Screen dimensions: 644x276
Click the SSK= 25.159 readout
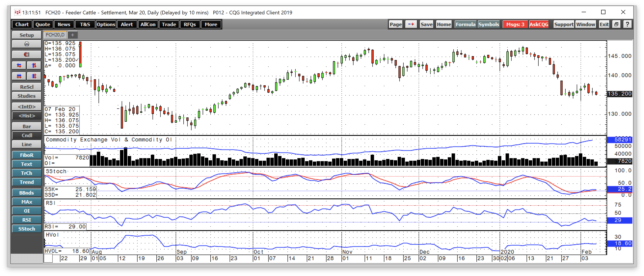(x=70, y=189)
